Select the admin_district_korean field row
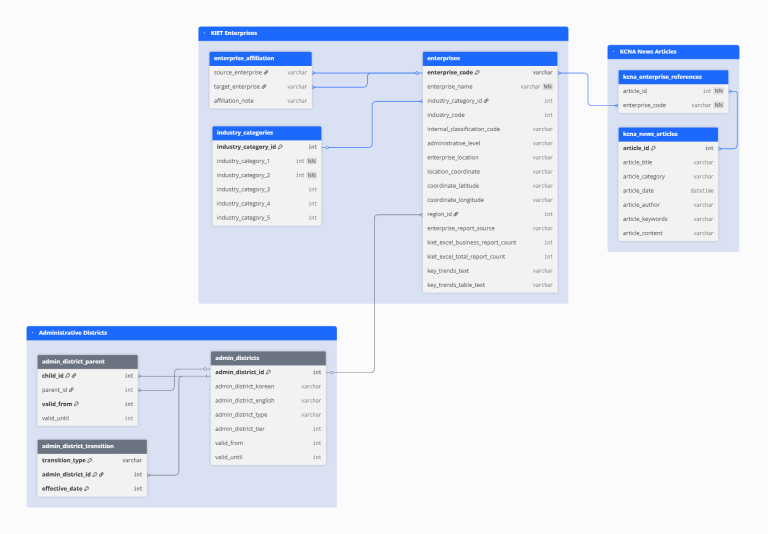 268,386
